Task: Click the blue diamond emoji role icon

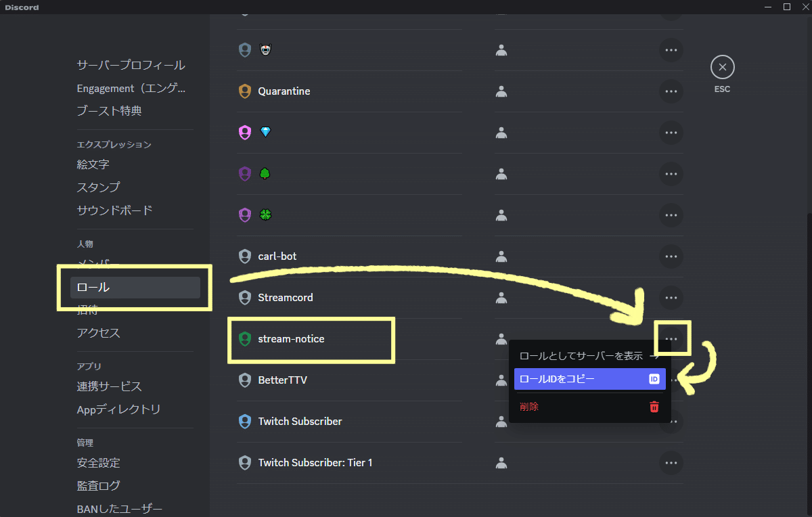Action: pos(265,132)
